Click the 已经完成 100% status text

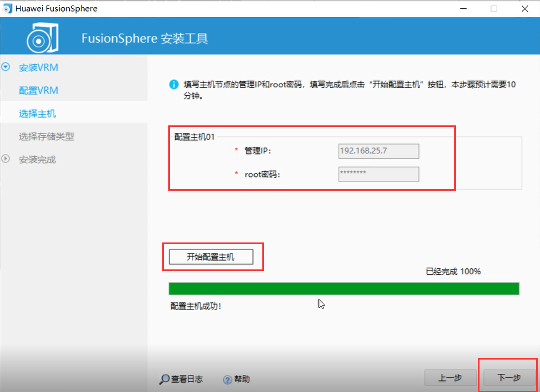(x=453, y=272)
